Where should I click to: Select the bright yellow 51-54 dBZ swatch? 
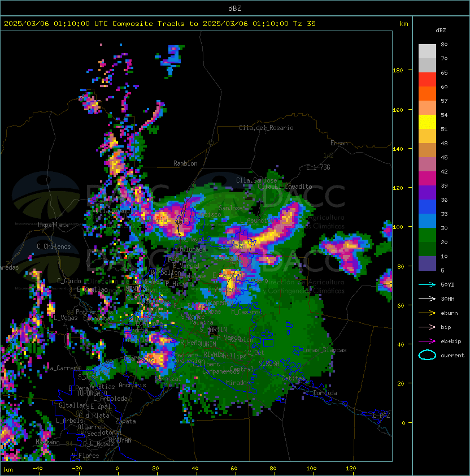click(x=427, y=122)
